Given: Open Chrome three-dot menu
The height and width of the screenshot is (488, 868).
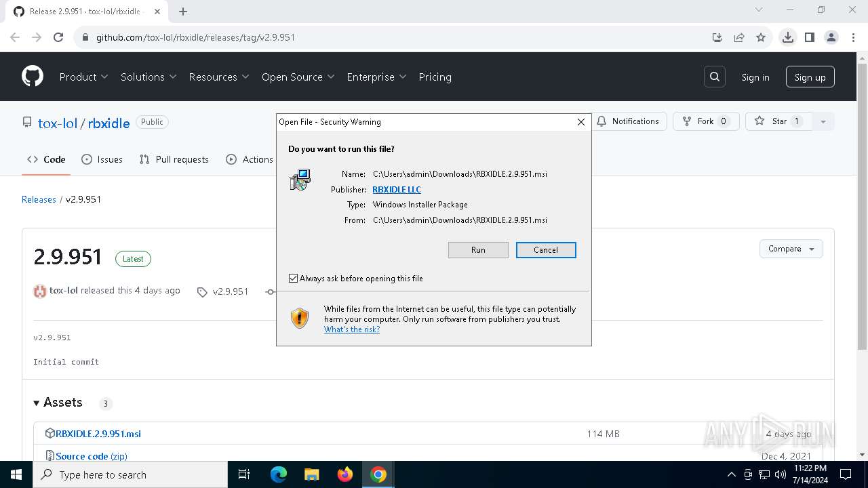Looking at the screenshot, I should coord(852,37).
